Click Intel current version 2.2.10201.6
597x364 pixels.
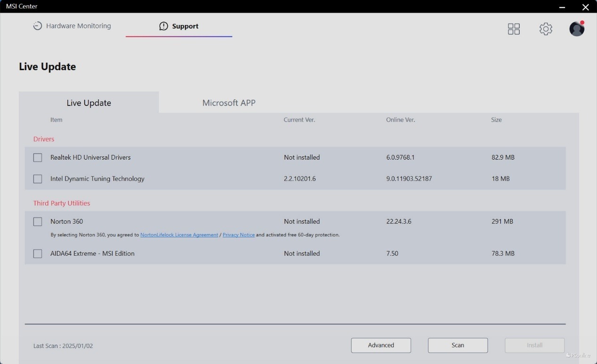coord(300,178)
